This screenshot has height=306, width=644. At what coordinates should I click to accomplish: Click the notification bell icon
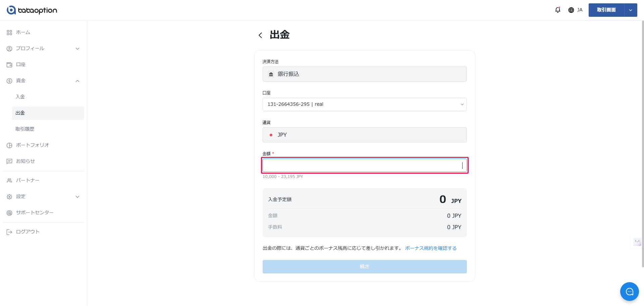point(557,10)
